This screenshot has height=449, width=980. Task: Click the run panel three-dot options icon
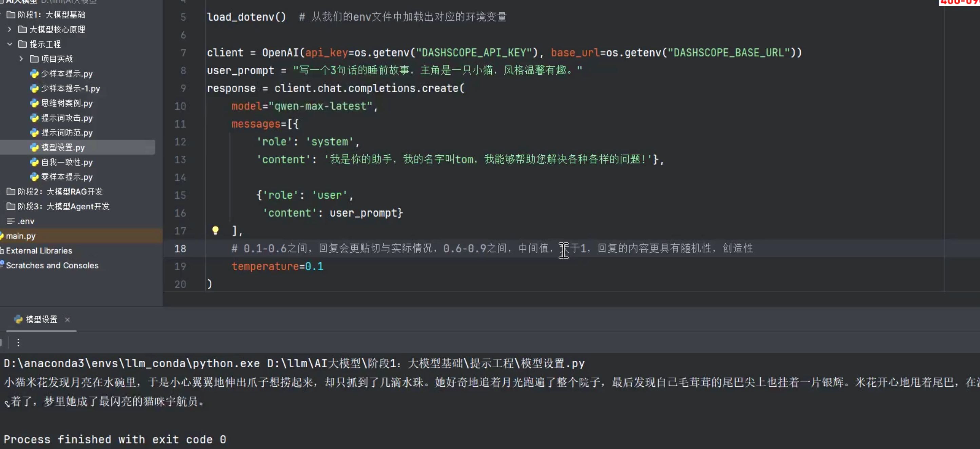click(x=18, y=343)
